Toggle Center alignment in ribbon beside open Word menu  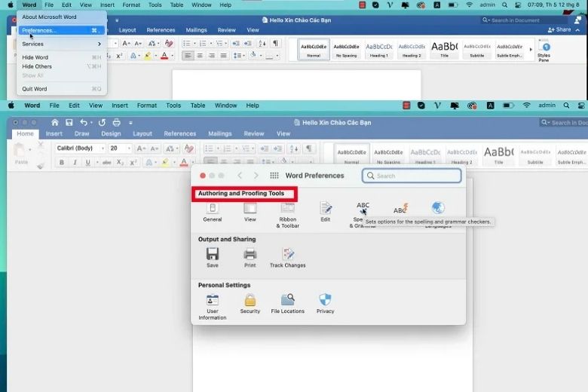[200, 56]
